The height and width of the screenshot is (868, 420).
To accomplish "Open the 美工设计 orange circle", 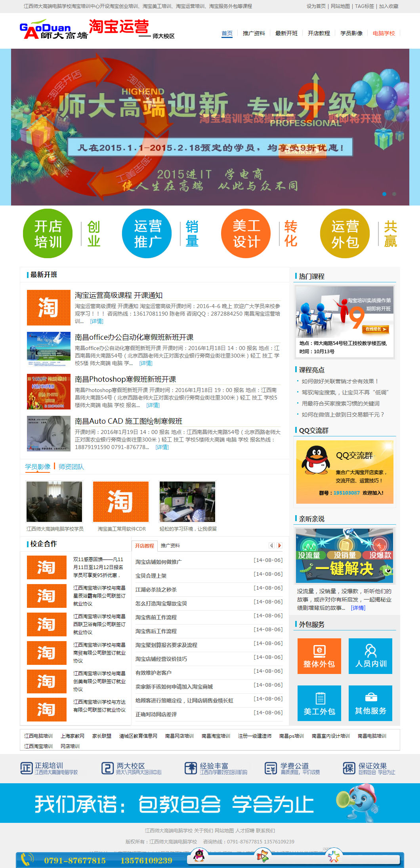I will [246, 234].
